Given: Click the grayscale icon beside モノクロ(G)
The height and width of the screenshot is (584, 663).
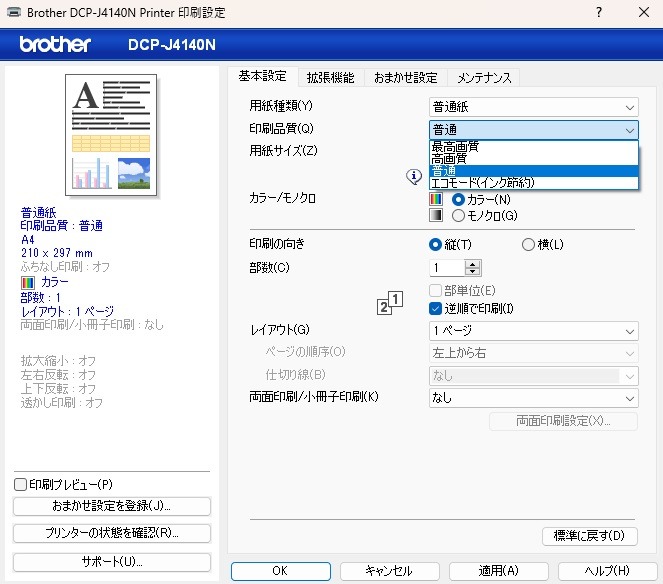Looking at the screenshot, I should (436, 215).
